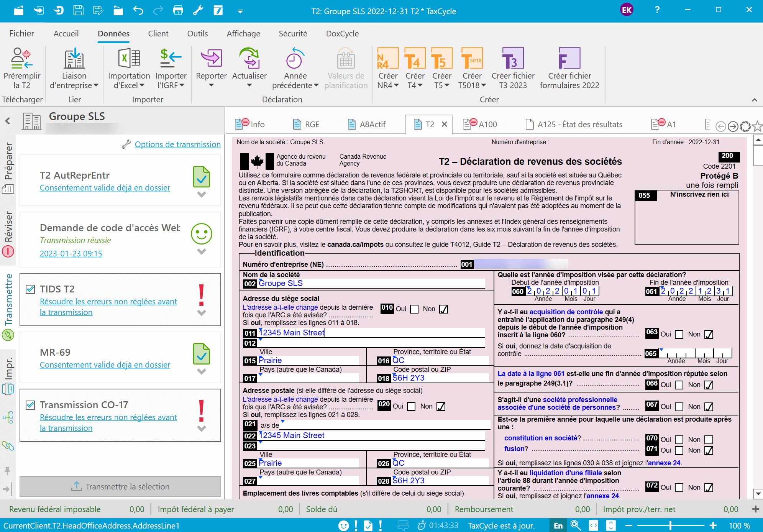Click the wrench options icon in title bar
Image resolution: width=763 pixels, height=532 pixels.
coord(198,10)
